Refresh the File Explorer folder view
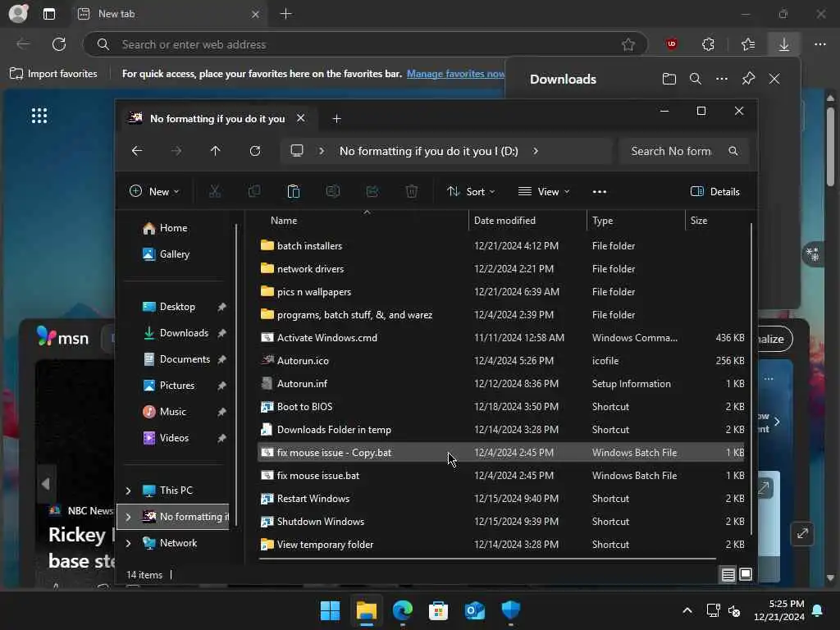Image resolution: width=840 pixels, height=630 pixels. click(x=255, y=151)
